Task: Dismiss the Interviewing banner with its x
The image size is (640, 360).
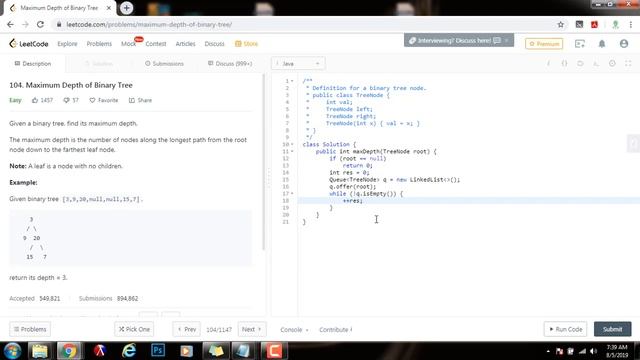Action: [507, 40]
